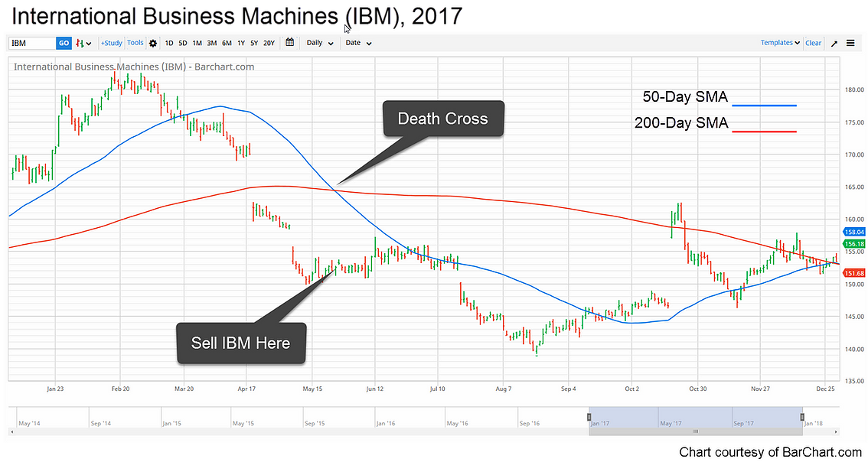Click Sep '14 in the navigator timeline
868x462 pixels.
pyautogui.click(x=101, y=424)
